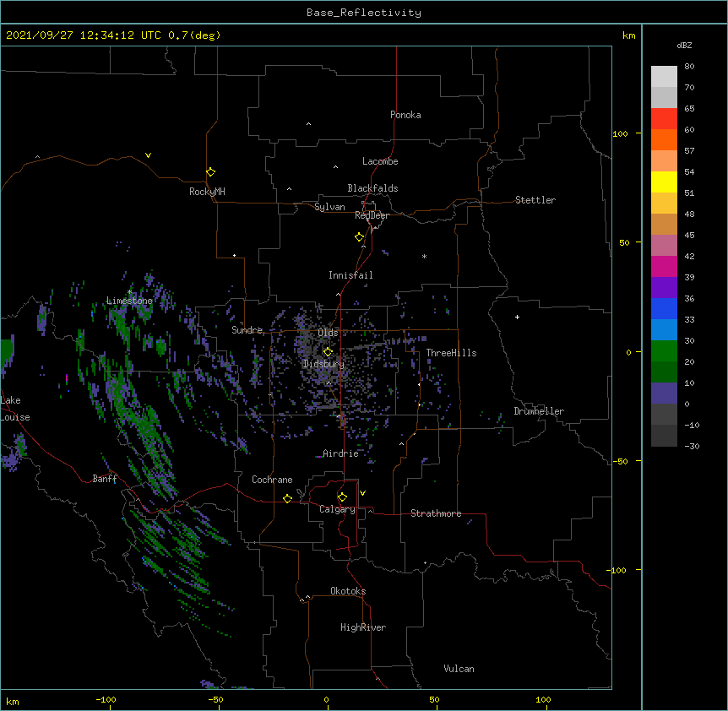Select the magenta swatch in the dBZ legend
728x711 pixels.
[x=664, y=266]
